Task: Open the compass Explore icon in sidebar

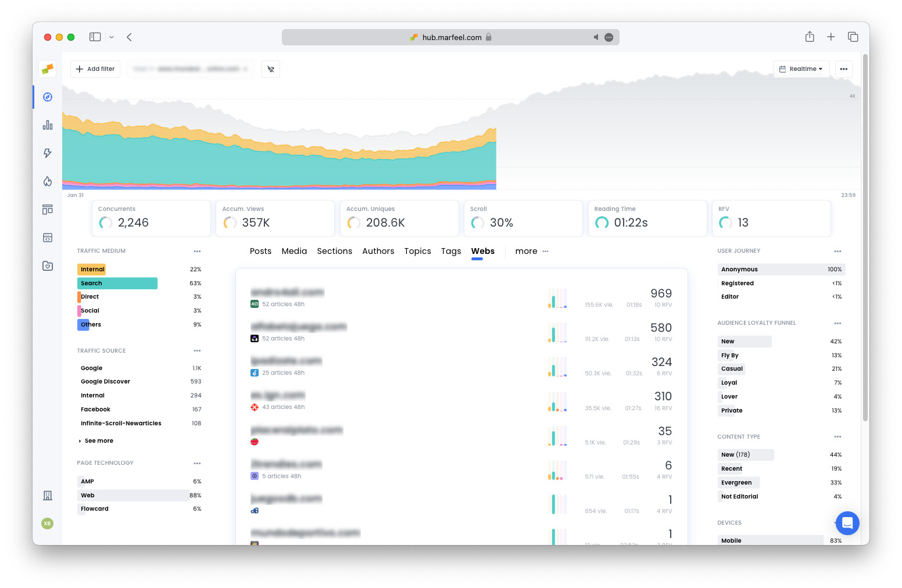Action: (x=48, y=97)
